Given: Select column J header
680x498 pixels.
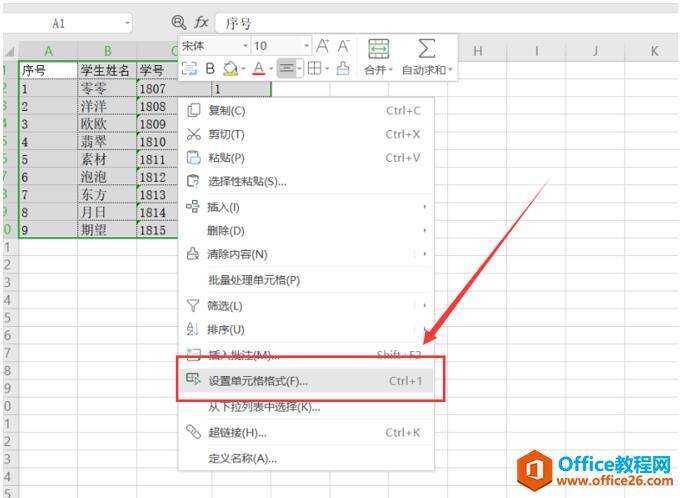Looking at the screenshot, I should (595, 51).
